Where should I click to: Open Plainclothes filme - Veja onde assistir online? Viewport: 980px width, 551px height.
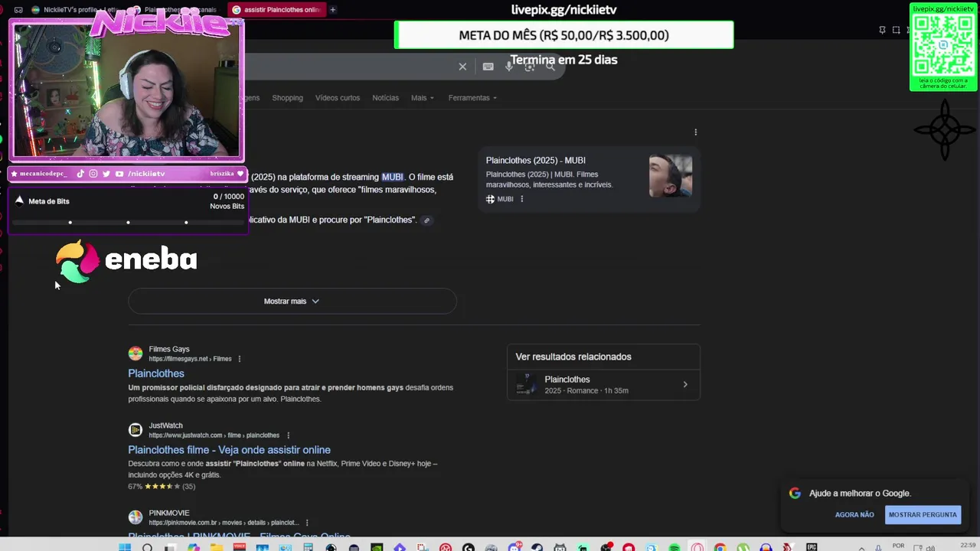229,450
